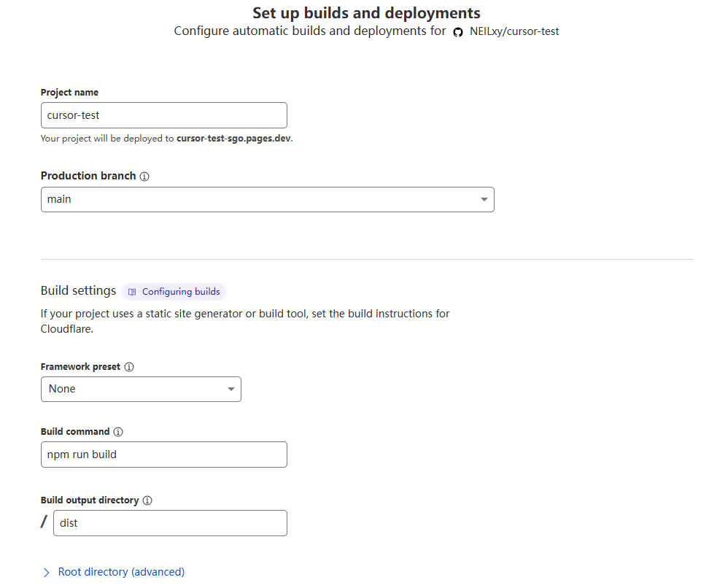Screen dimensions: 709x588
Task: Click the NEILxy/cursor-test repository name
Action: [x=514, y=31]
